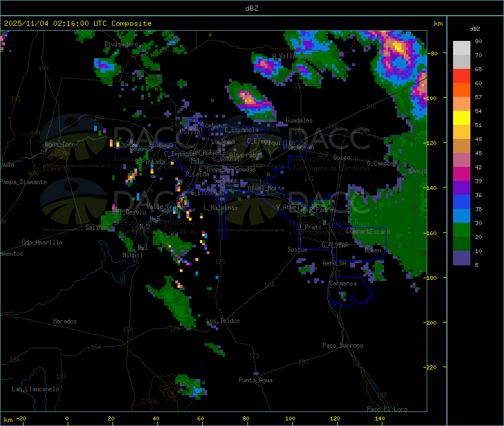Click the L_Malvinas location label
Image resolution: width=504 pixels, height=426 pixels.
[221, 208]
